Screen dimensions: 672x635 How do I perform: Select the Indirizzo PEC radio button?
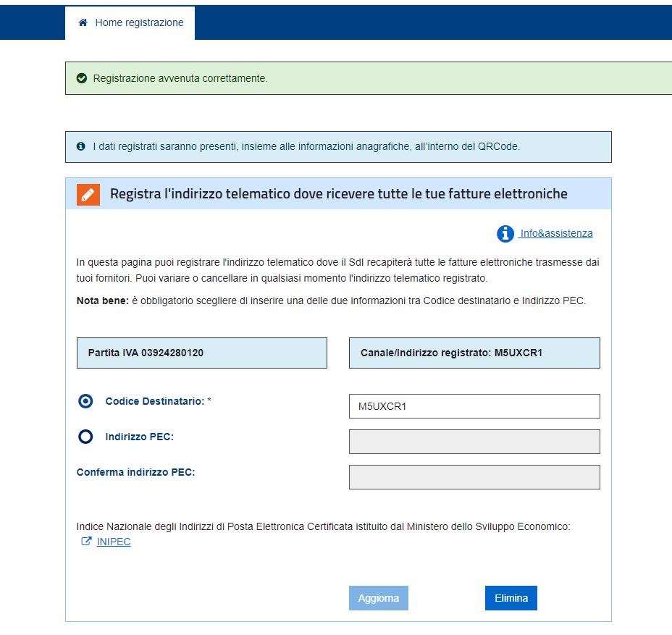pos(85,437)
